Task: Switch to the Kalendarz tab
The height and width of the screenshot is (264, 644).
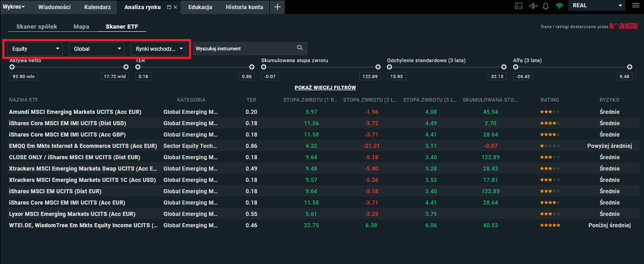Action: coord(97,7)
